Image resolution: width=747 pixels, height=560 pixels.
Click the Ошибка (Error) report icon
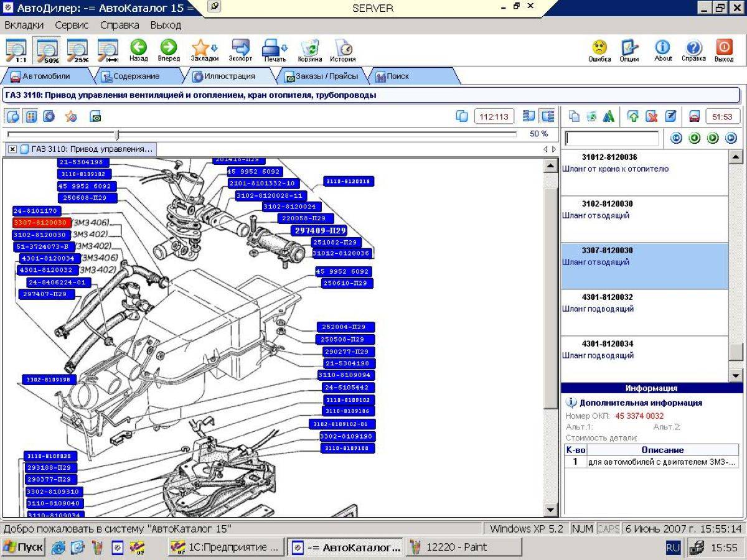(x=599, y=49)
